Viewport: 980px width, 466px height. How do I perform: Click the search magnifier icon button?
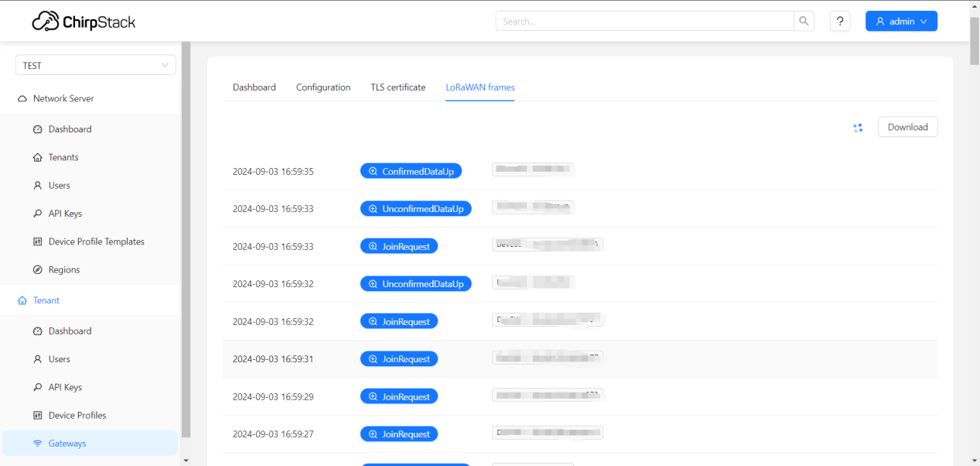(804, 21)
